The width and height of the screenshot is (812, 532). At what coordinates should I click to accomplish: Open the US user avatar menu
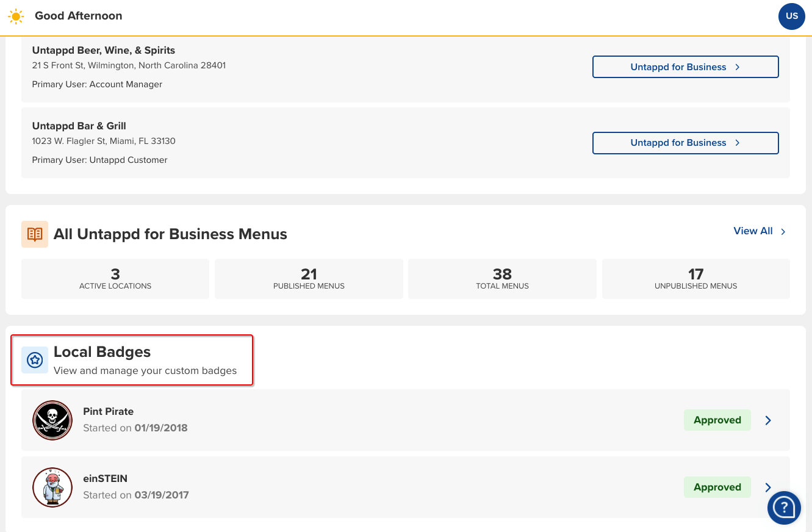(791, 16)
